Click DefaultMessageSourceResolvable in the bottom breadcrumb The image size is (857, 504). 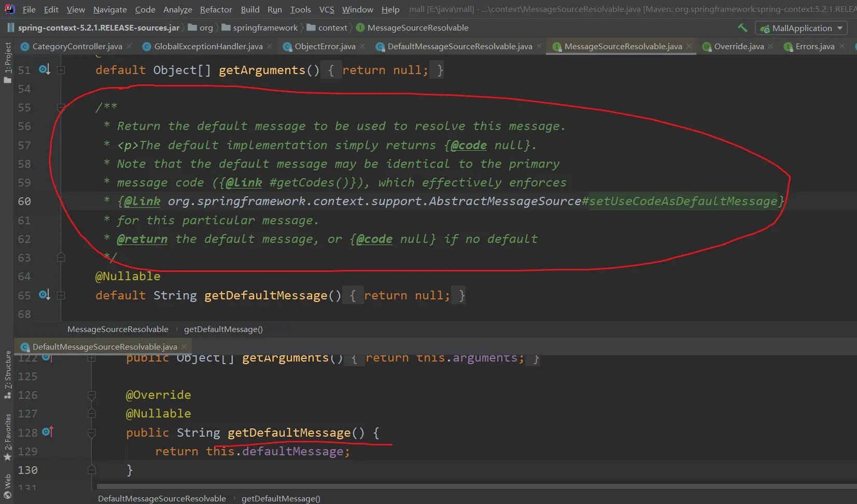coord(162,498)
